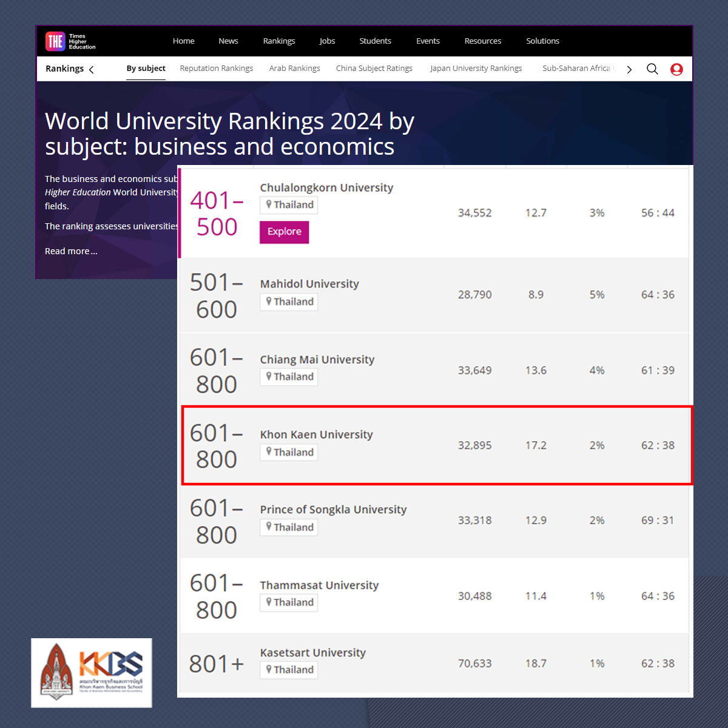Click the Explore button for Chulalongkorn University

(284, 232)
